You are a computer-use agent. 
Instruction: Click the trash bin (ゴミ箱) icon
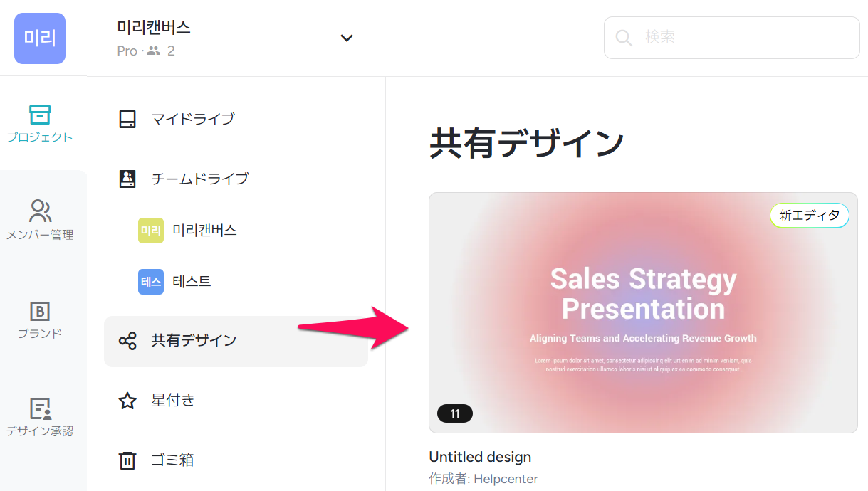[127, 460]
